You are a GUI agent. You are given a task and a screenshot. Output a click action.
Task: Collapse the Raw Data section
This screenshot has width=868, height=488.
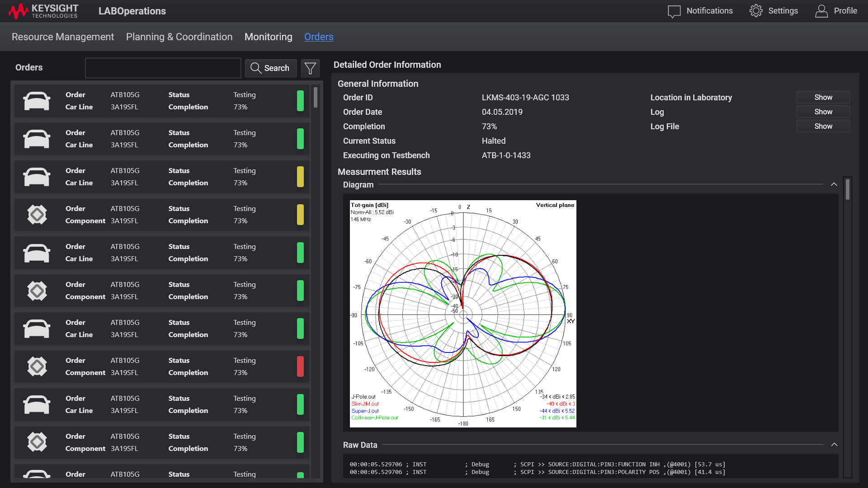(x=834, y=445)
